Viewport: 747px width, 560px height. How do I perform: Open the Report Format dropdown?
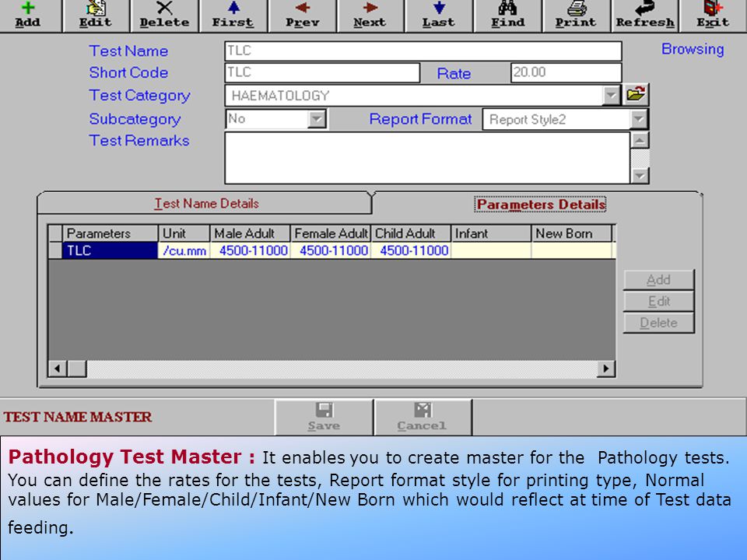[x=638, y=119]
